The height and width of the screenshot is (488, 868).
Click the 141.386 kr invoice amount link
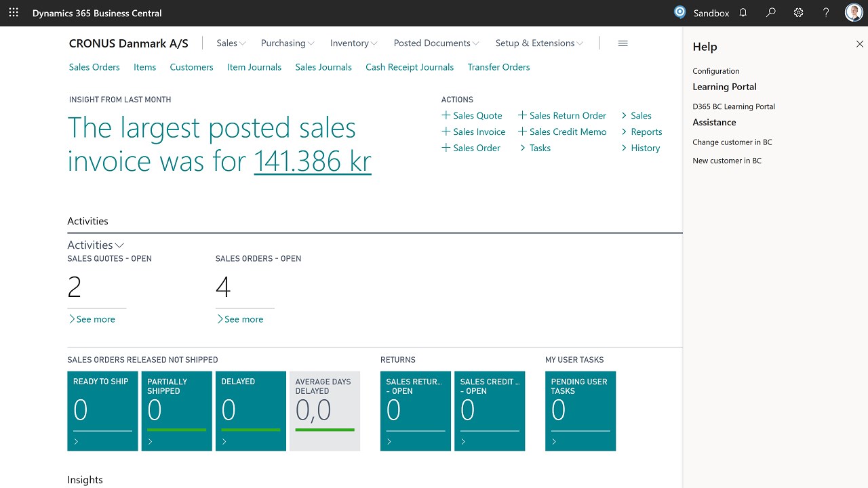click(313, 161)
